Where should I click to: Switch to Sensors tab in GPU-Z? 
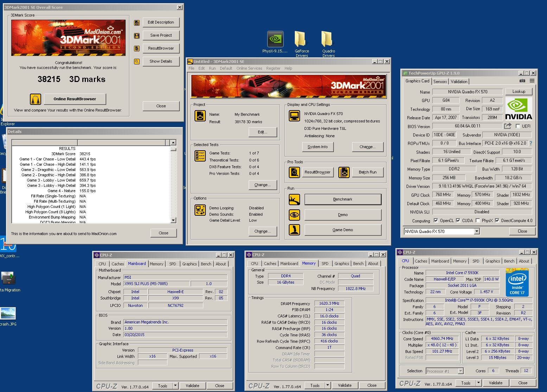pos(440,82)
